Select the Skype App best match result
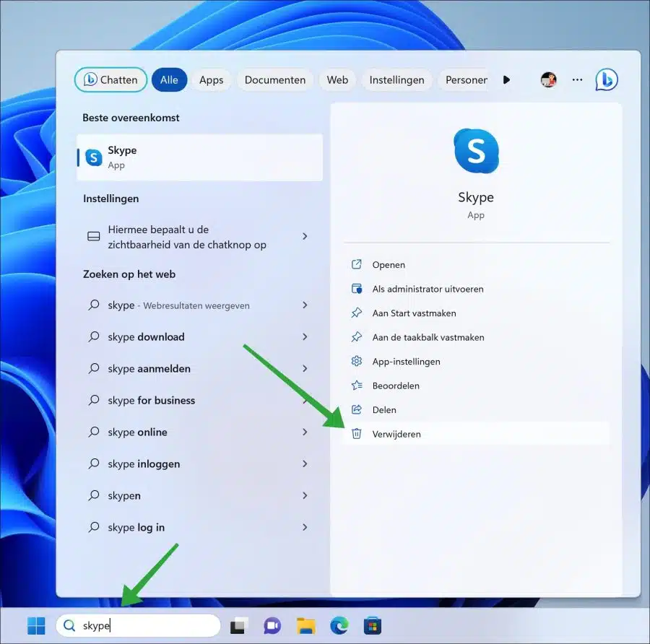Viewport: 650px width, 644px height. 199,157
